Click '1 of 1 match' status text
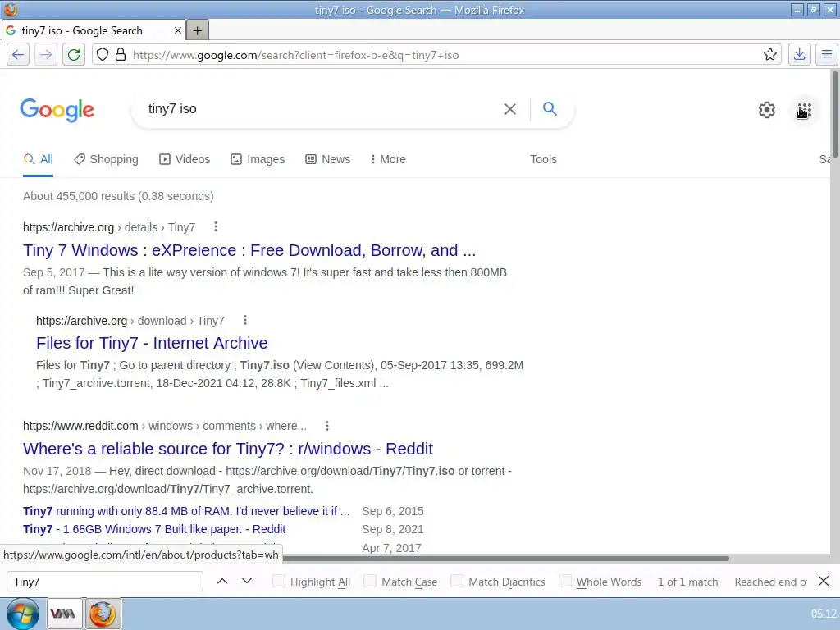This screenshot has width=840, height=630. pyautogui.click(x=688, y=582)
